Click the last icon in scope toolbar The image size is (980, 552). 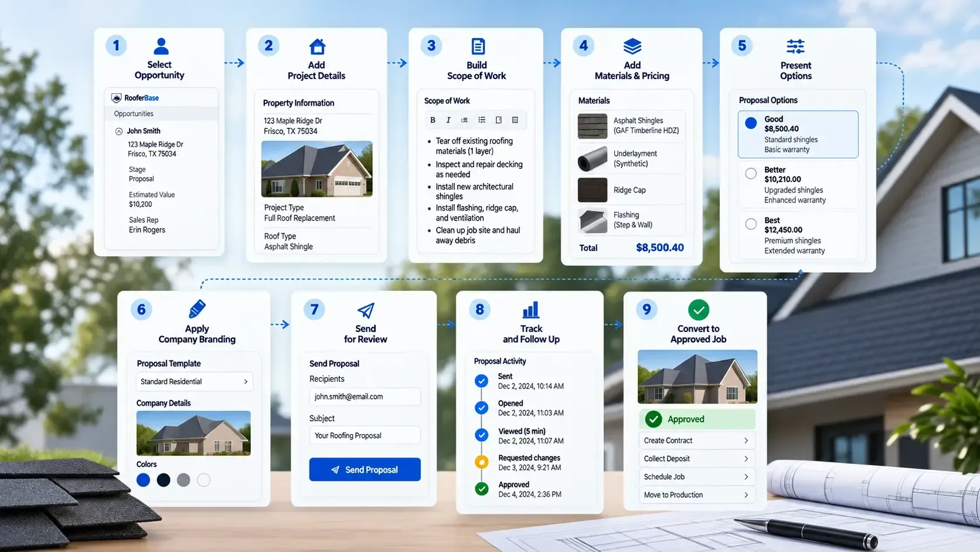[515, 120]
